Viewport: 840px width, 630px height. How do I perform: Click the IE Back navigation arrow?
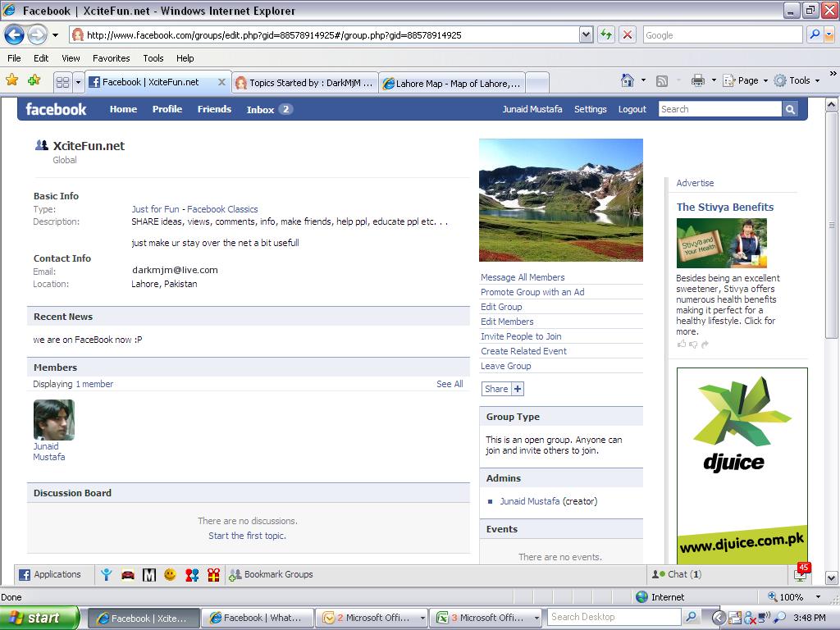pos(15,35)
